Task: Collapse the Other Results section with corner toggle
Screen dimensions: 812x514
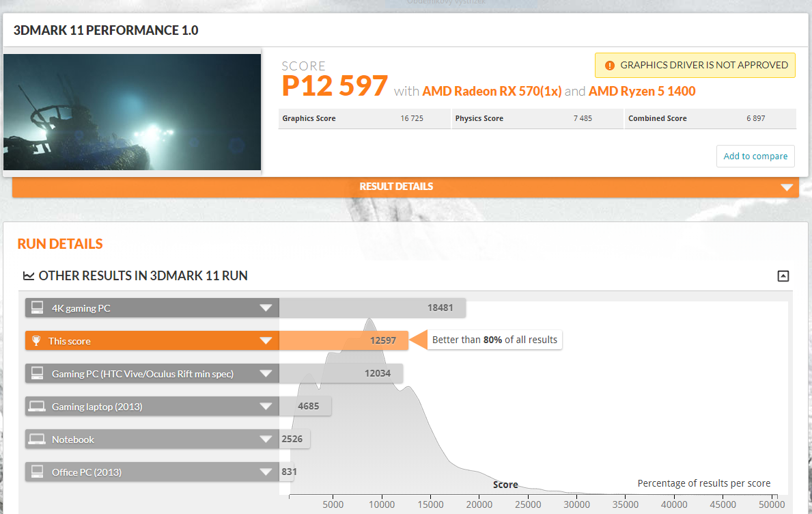Action: click(x=783, y=276)
